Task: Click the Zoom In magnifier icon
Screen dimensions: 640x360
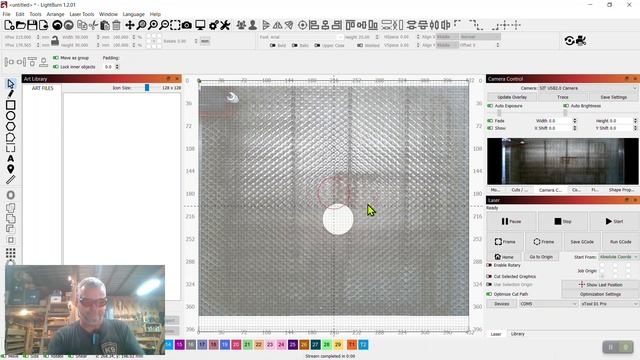Action: [x=152, y=25]
